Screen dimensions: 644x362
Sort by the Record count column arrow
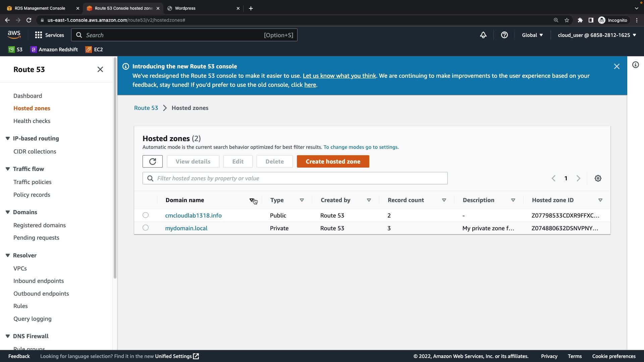444,200
